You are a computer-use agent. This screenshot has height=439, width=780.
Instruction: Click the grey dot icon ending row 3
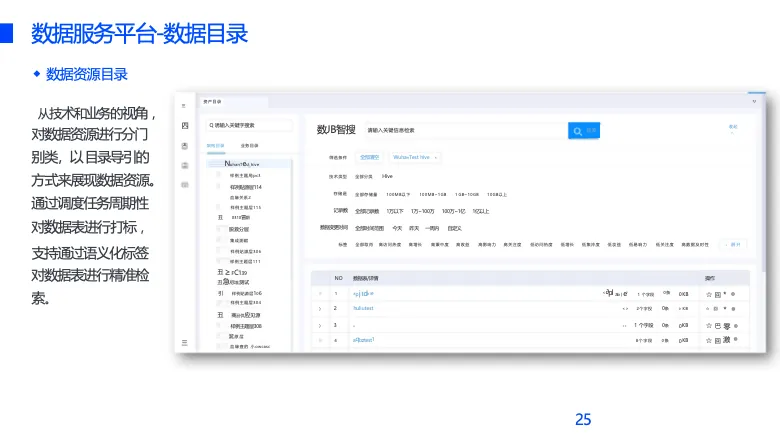(x=736, y=326)
